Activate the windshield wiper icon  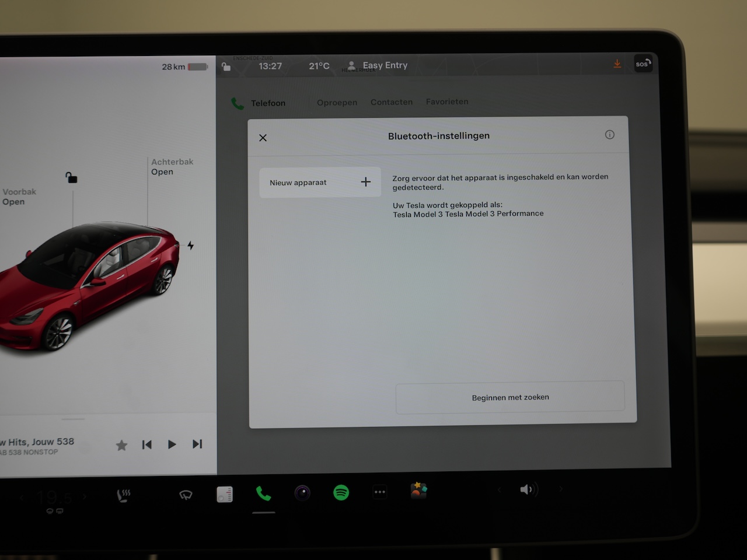pyautogui.click(x=186, y=495)
